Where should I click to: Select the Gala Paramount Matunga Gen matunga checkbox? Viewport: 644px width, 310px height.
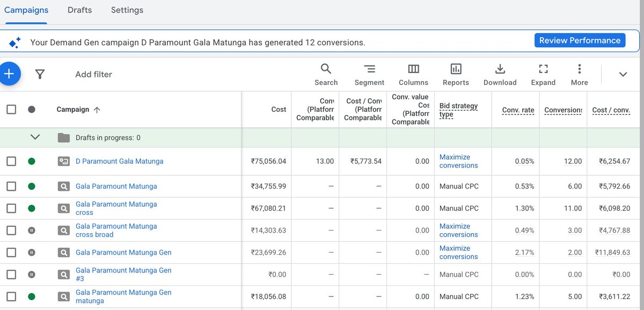(x=11, y=297)
